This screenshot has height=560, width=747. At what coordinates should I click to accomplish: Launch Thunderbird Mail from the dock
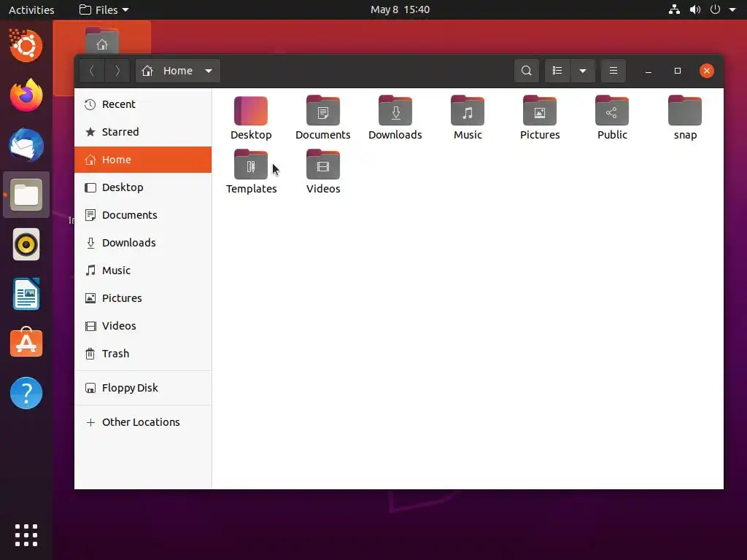click(x=26, y=145)
